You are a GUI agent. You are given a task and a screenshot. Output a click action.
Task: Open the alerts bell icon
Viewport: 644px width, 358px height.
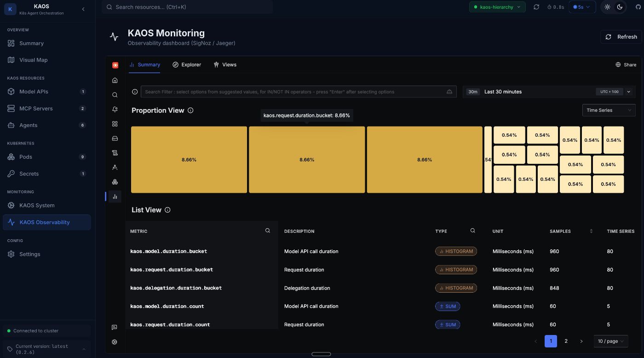pos(115,110)
